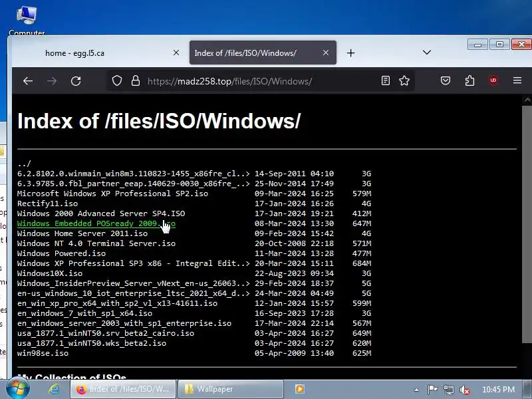The height and width of the screenshot is (399, 532).
Task: Launch Internet Explorer from the taskbar
Action: [x=54, y=389]
